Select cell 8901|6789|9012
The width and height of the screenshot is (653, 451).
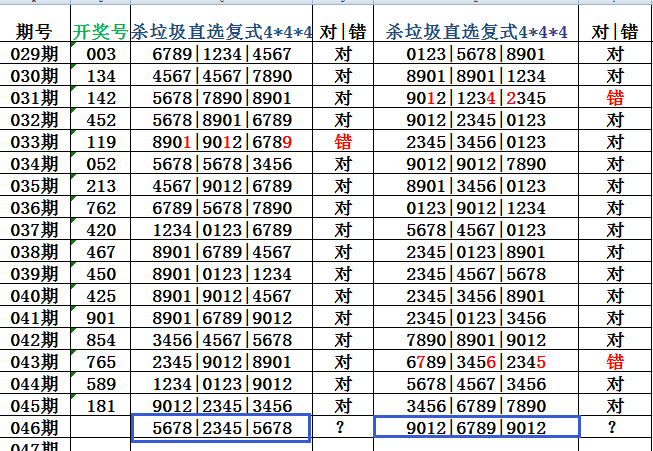coord(222,318)
